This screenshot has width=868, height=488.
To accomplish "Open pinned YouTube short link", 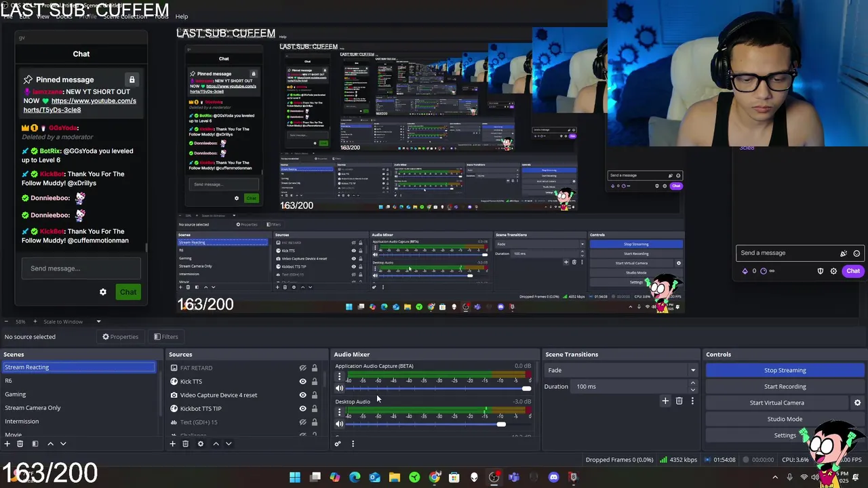I will [x=80, y=105].
